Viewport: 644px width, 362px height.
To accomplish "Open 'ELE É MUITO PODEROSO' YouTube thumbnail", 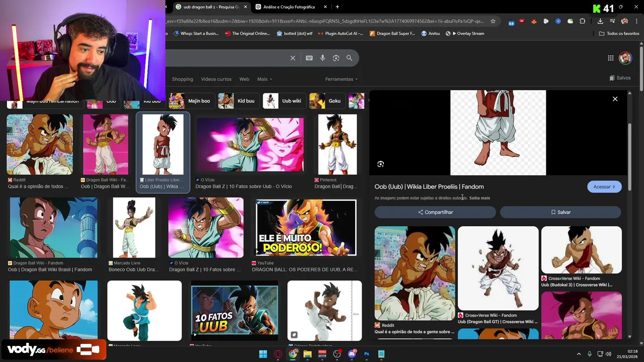I will pos(306,228).
